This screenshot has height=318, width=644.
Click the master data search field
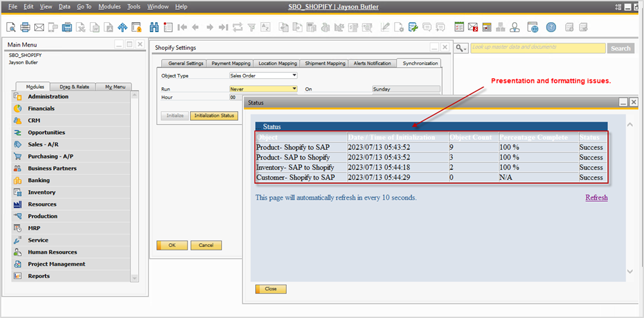point(537,48)
